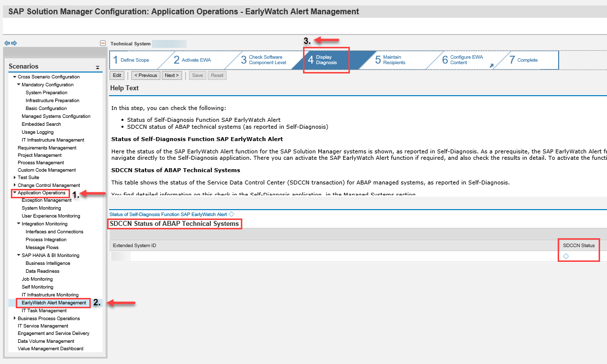Image resolution: width=607 pixels, height=364 pixels.
Task: Click the Help Text section header
Action: click(x=125, y=88)
